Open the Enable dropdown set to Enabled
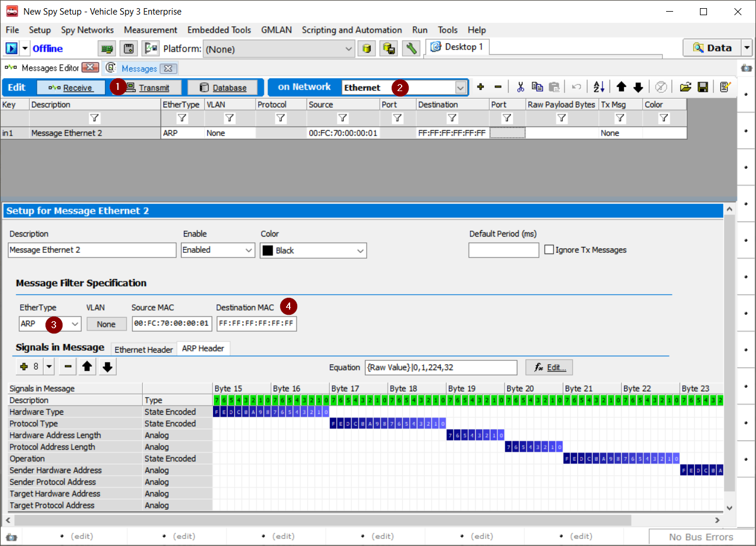 (218, 250)
